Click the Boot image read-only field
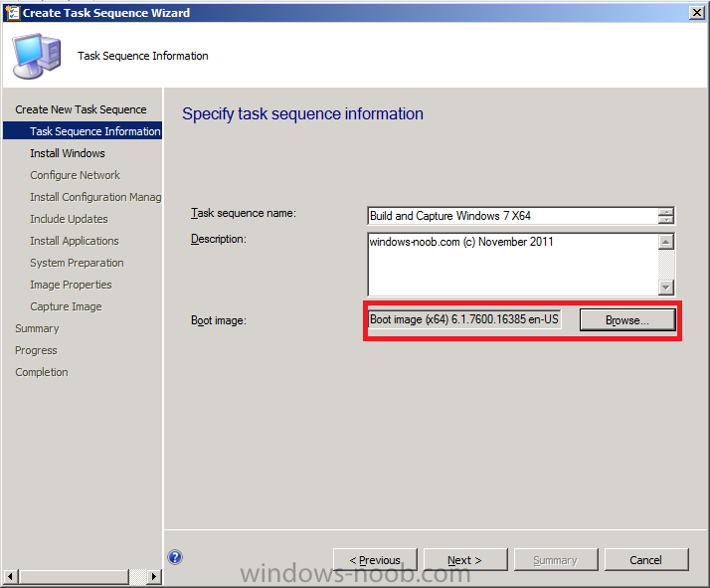710x588 pixels. coord(464,319)
